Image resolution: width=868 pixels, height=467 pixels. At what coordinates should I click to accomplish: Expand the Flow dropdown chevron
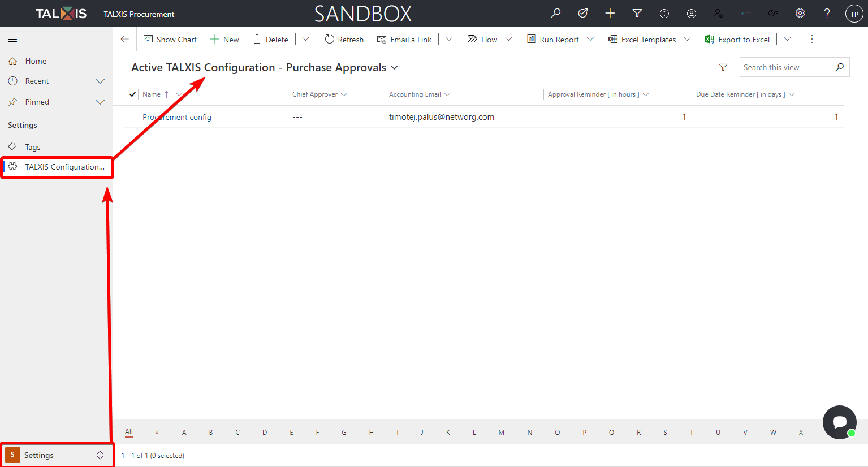508,39
